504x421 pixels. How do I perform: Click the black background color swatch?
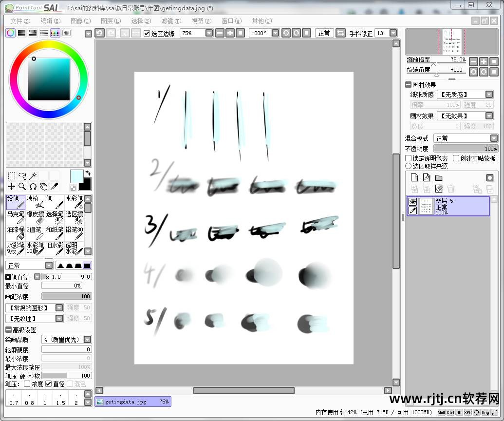tap(85, 184)
